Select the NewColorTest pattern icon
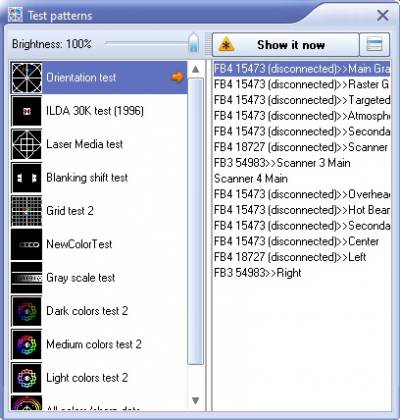 click(x=27, y=244)
